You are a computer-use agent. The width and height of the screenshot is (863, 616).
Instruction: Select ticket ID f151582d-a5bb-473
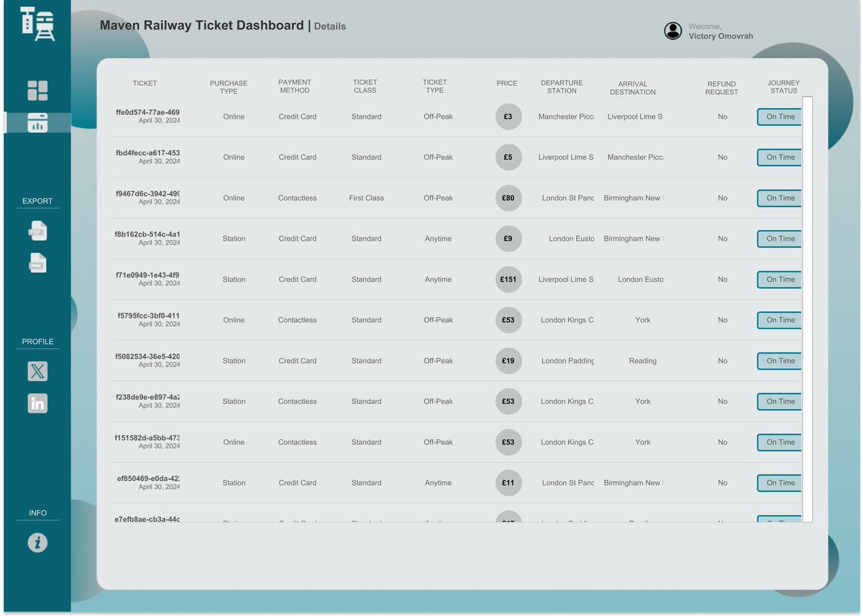click(x=147, y=438)
